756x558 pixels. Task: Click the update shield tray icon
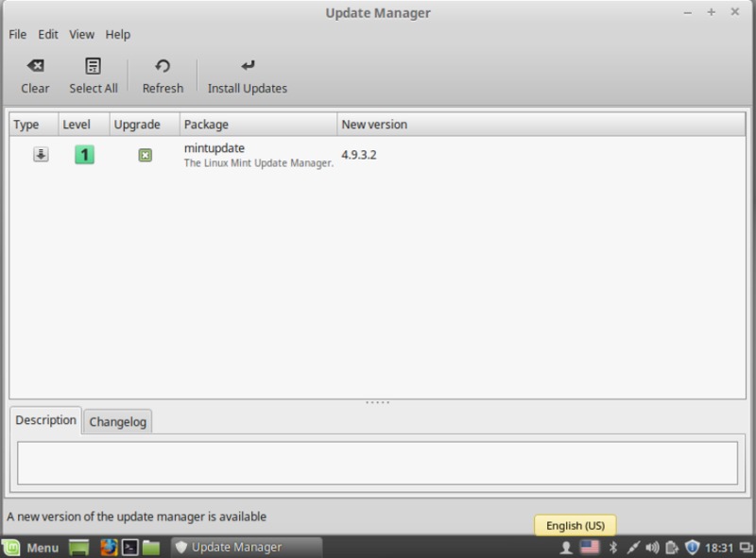pos(692,547)
